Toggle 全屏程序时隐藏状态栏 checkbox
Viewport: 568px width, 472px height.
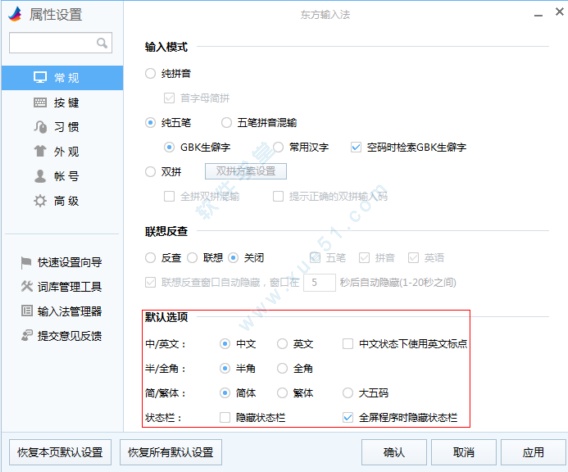pyautogui.click(x=348, y=418)
